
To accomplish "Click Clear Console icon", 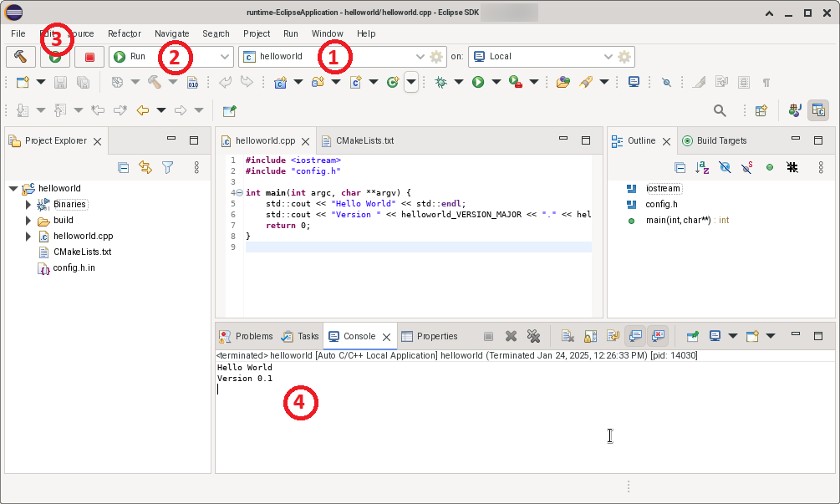I will point(568,336).
